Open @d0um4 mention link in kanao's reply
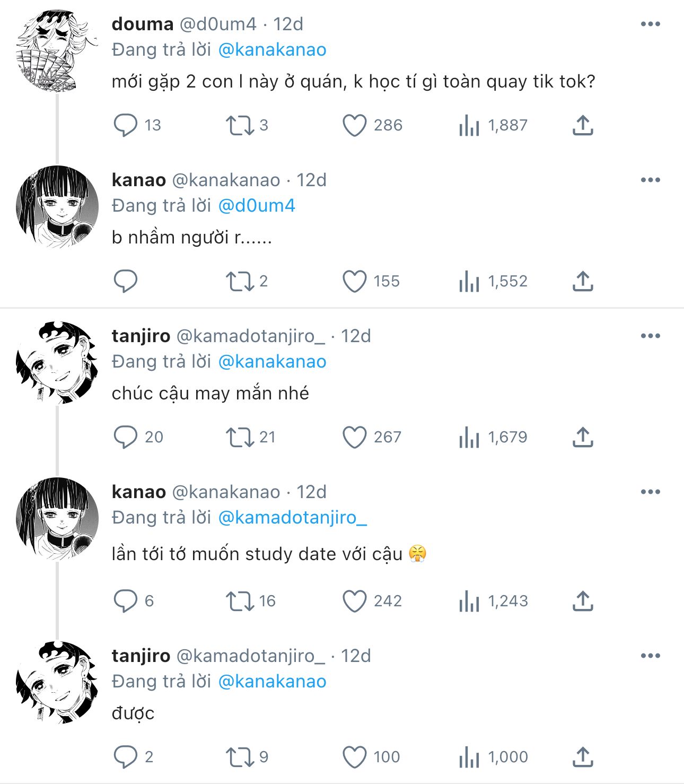Screen dimensions: 684x784 click(x=257, y=206)
